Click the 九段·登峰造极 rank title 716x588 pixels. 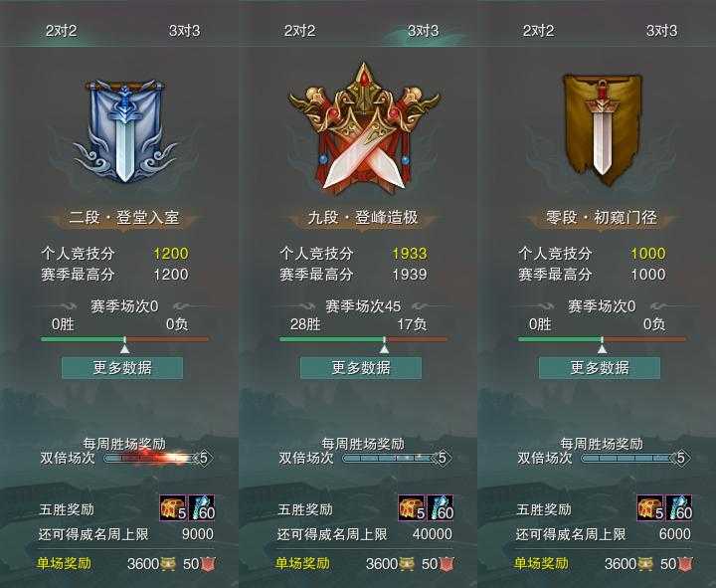363,218
